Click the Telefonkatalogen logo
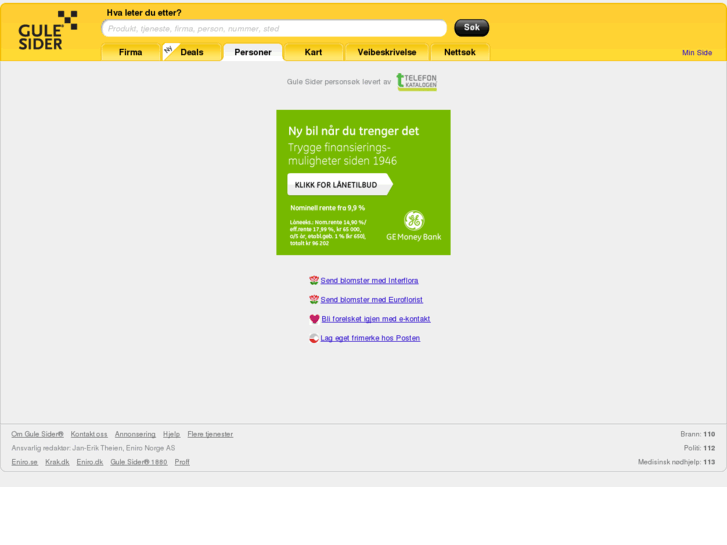The image size is (727, 545). (x=416, y=82)
